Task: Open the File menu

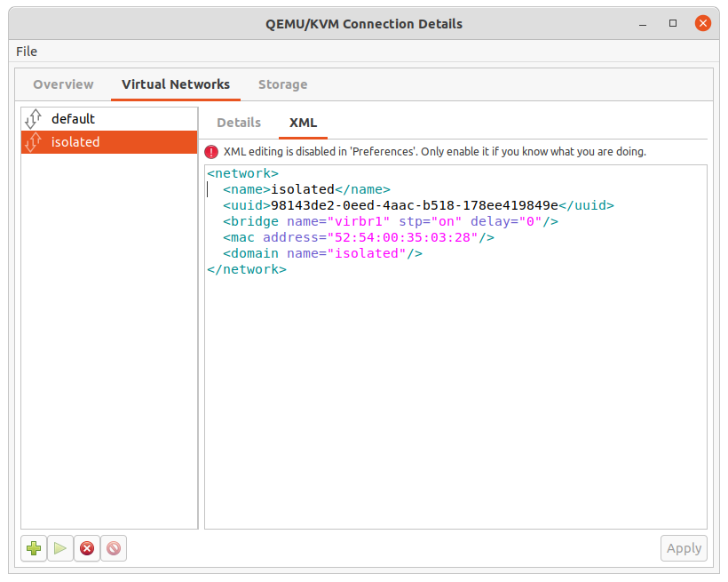Action: [x=27, y=52]
